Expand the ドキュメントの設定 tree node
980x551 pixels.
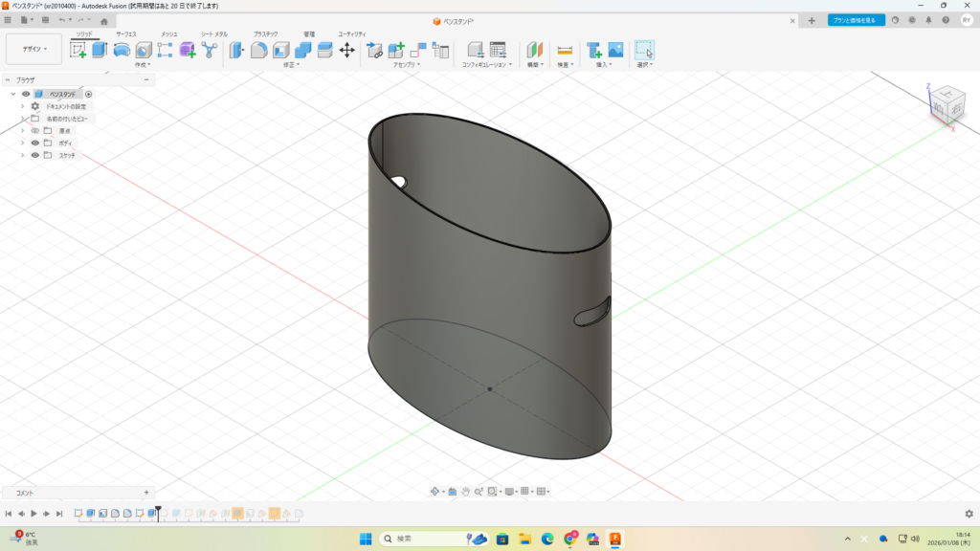click(x=22, y=106)
